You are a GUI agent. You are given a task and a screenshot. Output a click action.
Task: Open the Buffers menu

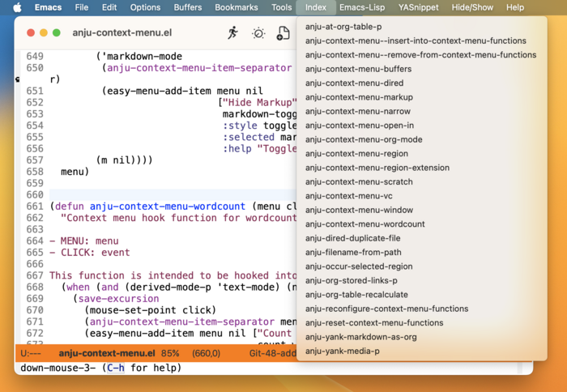(188, 7)
